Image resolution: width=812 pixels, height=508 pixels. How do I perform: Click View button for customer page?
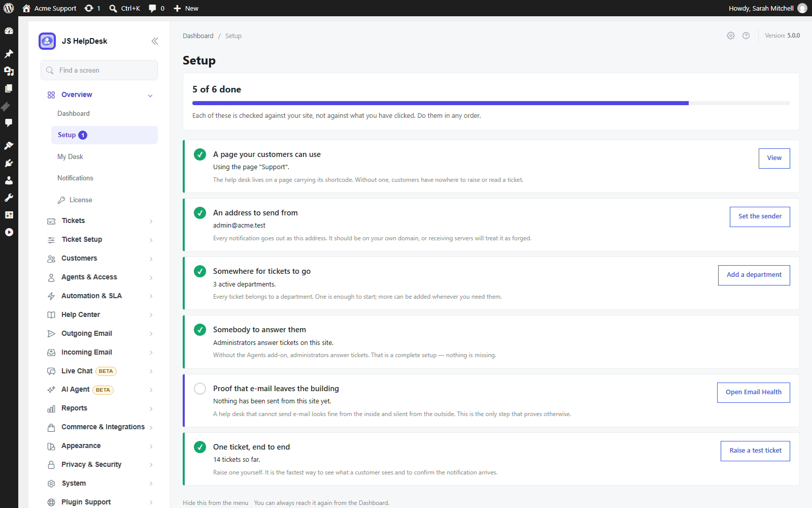[774, 158]
